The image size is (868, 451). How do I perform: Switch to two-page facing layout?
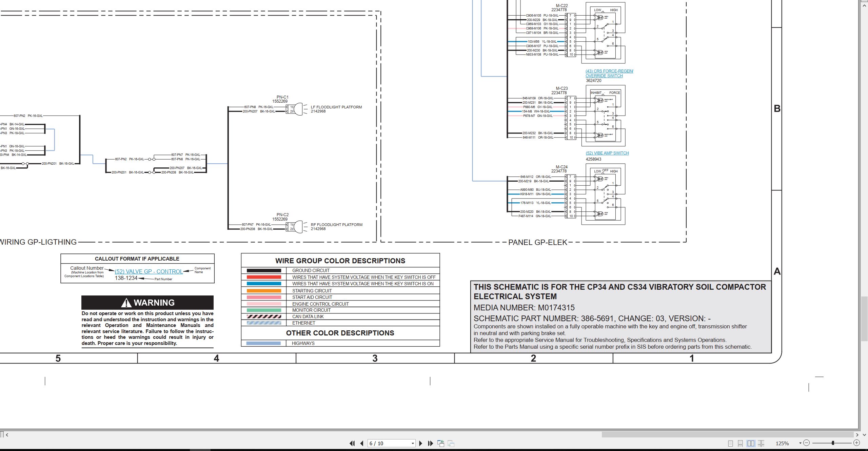(751, 443)
